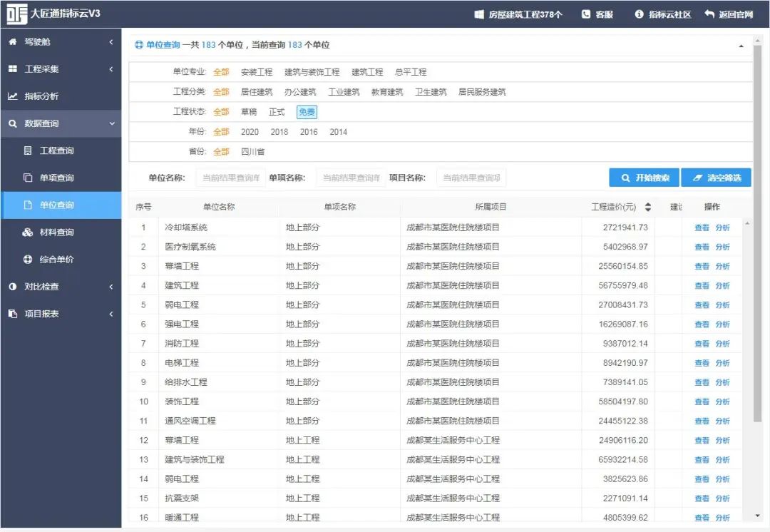Click 查看 for 冷却塔系统 row
The image size is (770, 532).
coord(702,227)
